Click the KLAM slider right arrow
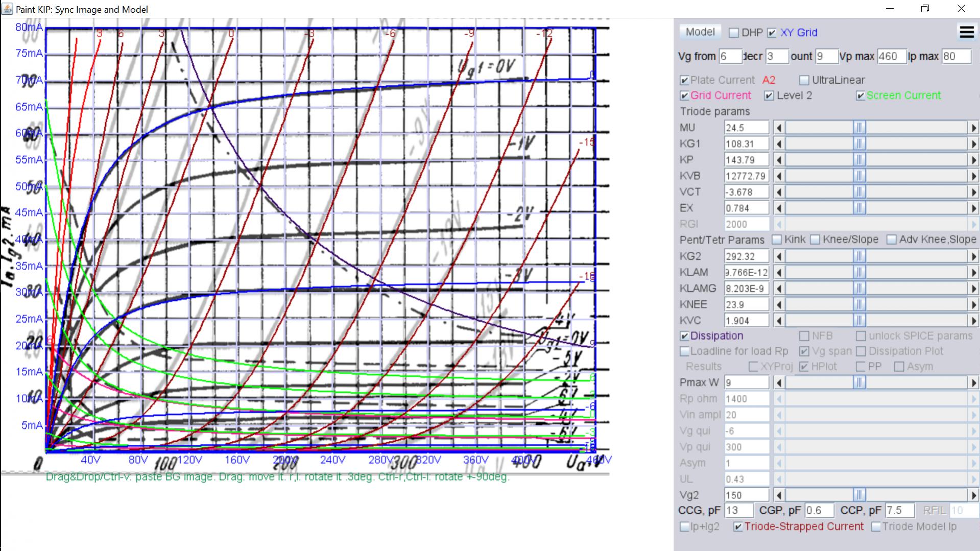980x551 pixels. 973,273
